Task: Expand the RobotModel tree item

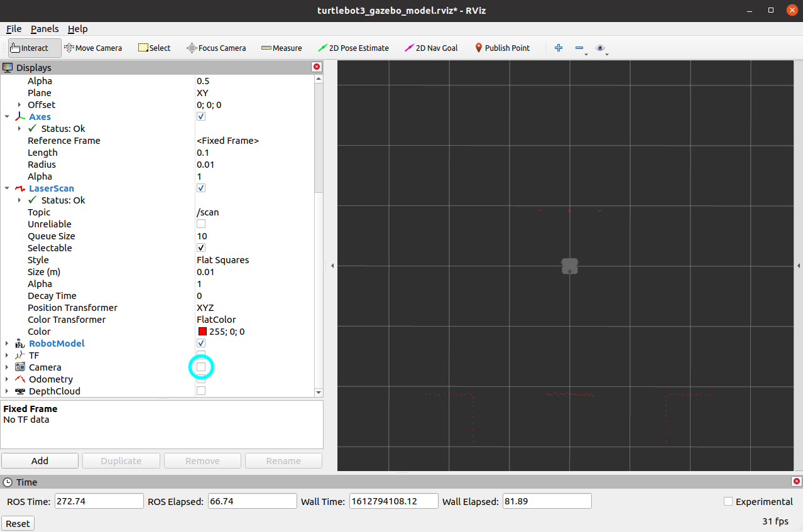Action: tap(7, 344)
